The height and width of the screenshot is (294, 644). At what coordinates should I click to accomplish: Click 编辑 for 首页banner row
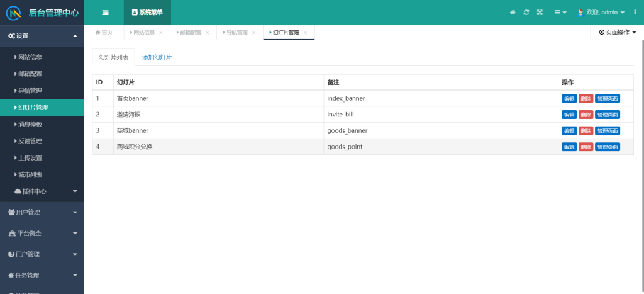coord(569,98)
